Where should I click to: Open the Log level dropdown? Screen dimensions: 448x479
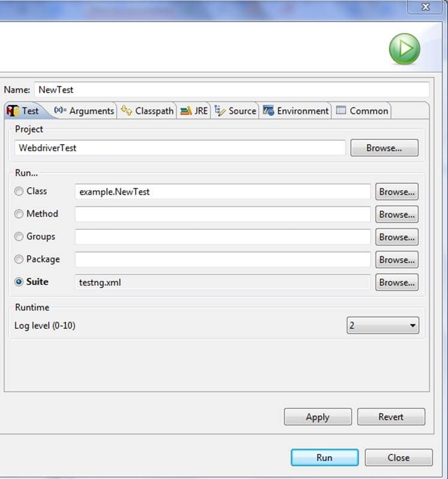tap(383, 326)
